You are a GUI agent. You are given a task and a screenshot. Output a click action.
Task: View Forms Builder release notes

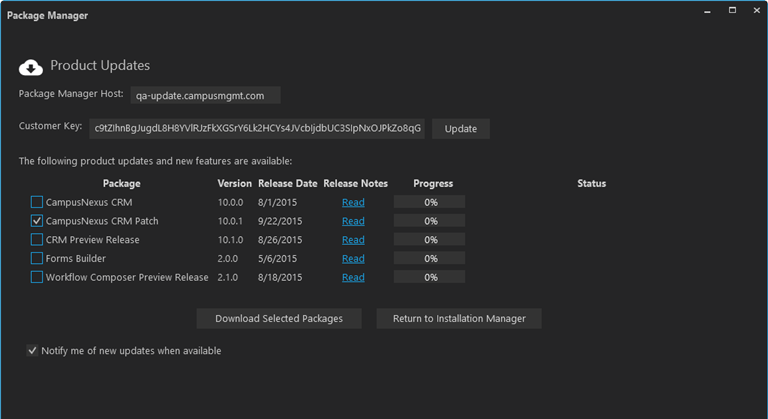tap(353, 259)
